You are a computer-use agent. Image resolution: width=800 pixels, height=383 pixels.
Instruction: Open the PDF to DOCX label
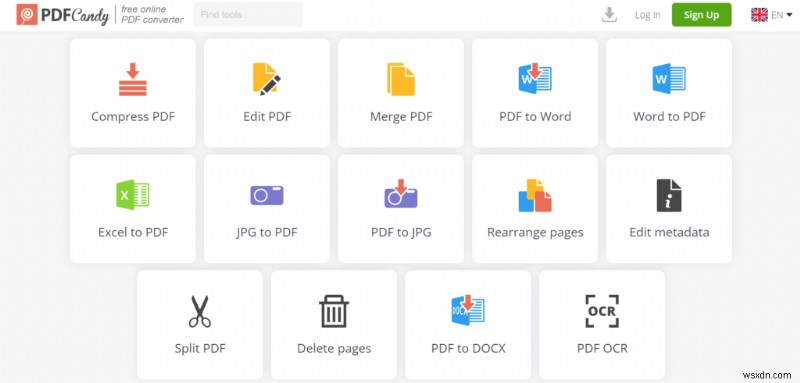click(x=468, y=348)
